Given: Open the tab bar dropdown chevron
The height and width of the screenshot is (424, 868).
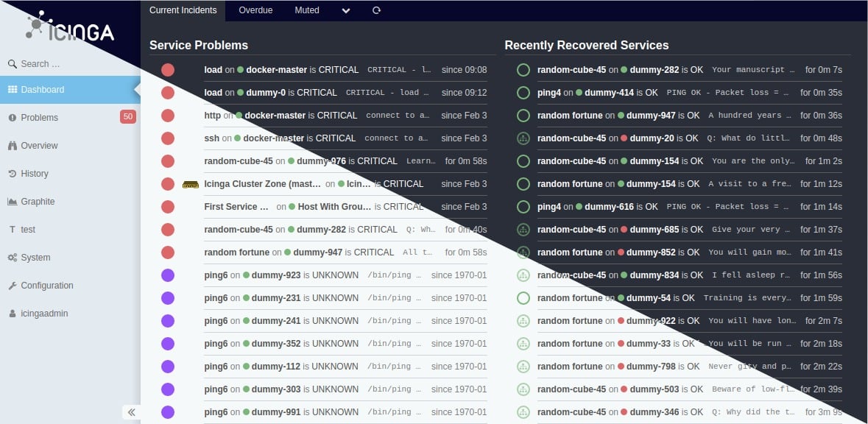Looking at the screenshot, I should point(346,10).
